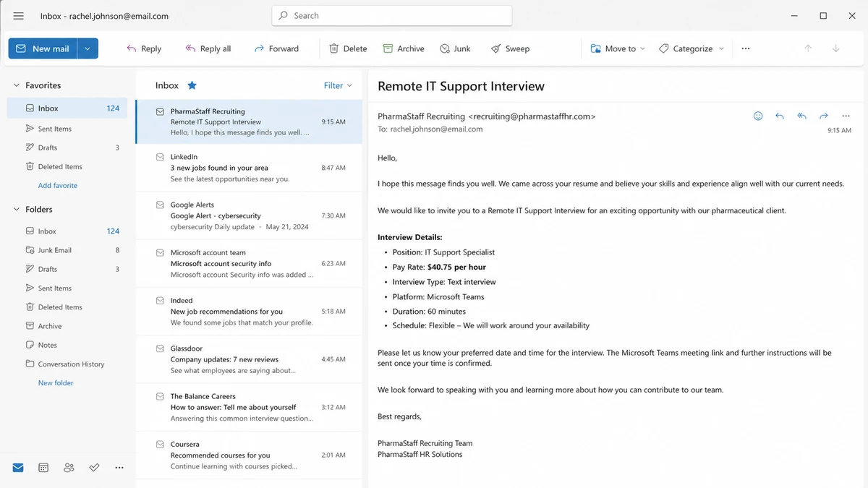Open the Microsoft account team email
Viewport: 868px width, 488px height.
[249, 264]
